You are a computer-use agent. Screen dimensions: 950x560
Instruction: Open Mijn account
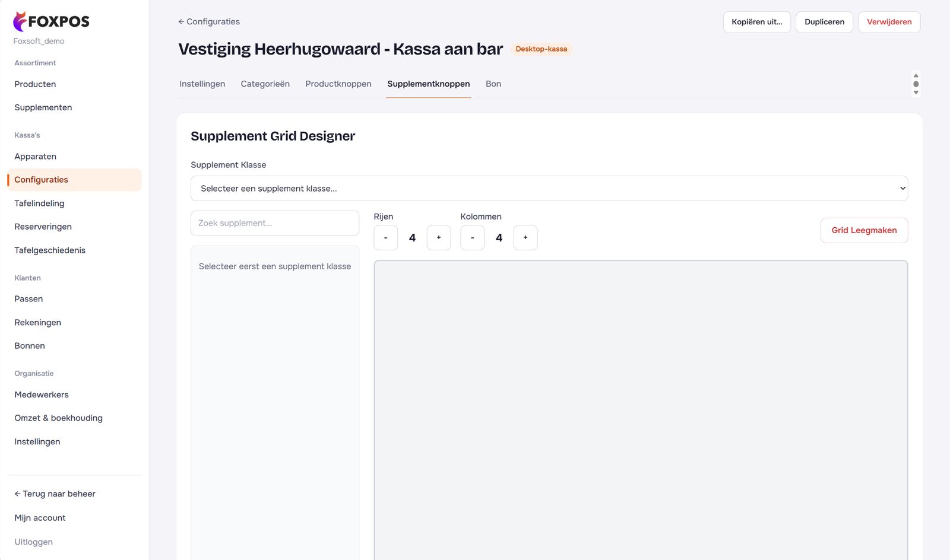coord(40,518)
